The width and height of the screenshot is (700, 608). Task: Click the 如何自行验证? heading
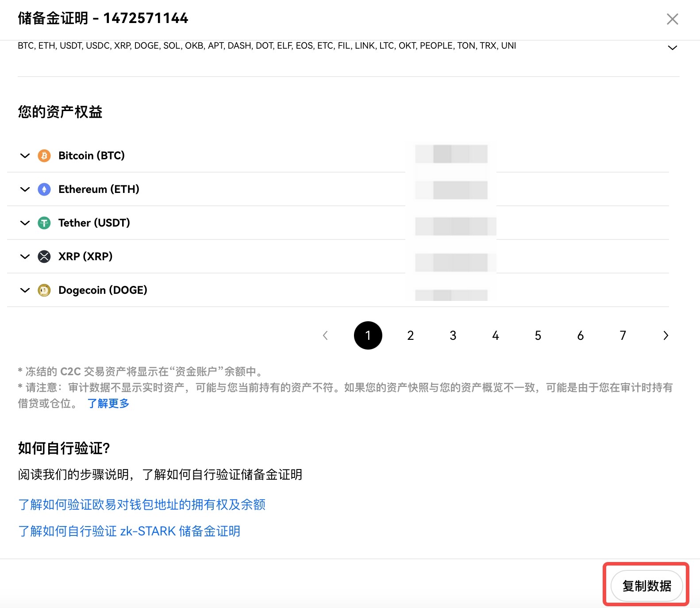pos(64,448)
